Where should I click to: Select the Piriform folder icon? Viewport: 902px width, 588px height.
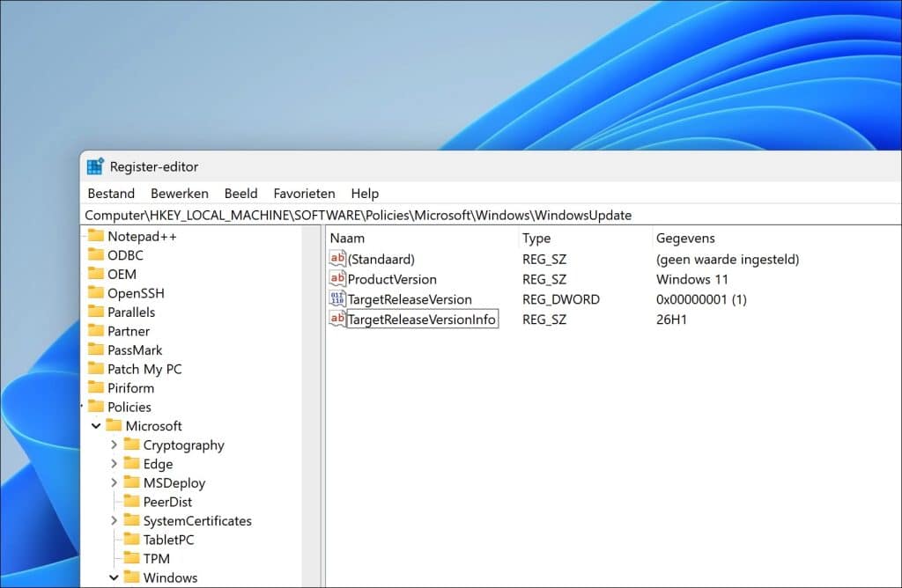[x=96, y=387]
